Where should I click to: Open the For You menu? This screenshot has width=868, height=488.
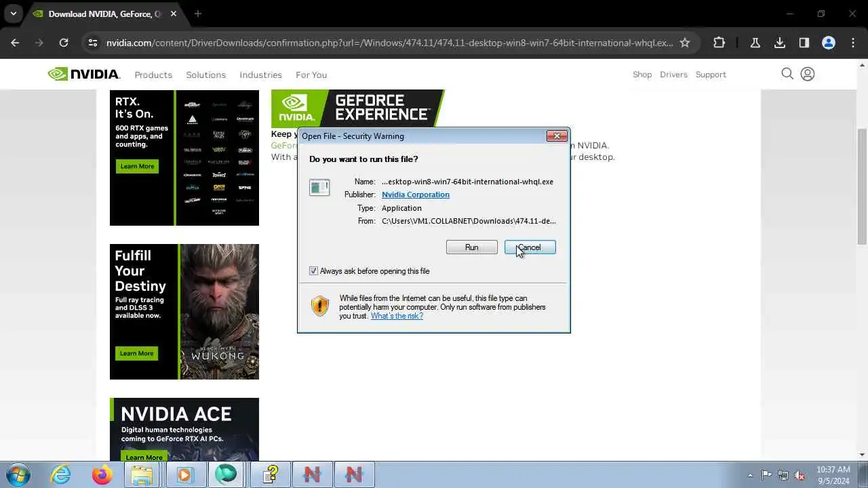point(311,75)
